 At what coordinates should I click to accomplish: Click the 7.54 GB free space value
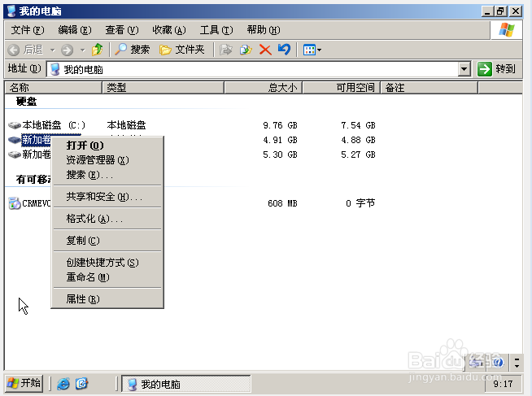[x=358, y=125]
